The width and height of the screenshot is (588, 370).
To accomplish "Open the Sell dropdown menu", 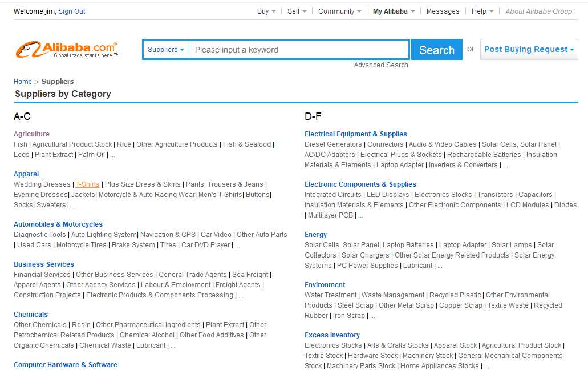I will coord(297,11).
